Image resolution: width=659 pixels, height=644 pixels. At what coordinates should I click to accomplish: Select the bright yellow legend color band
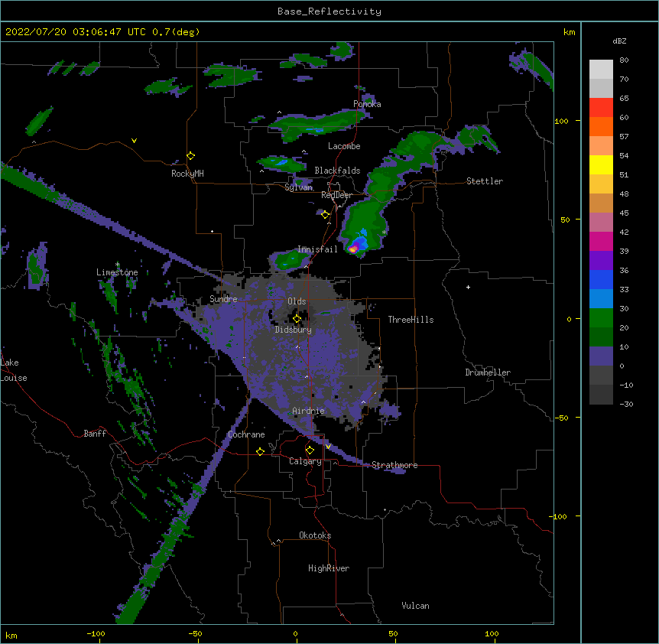[601, 164]
